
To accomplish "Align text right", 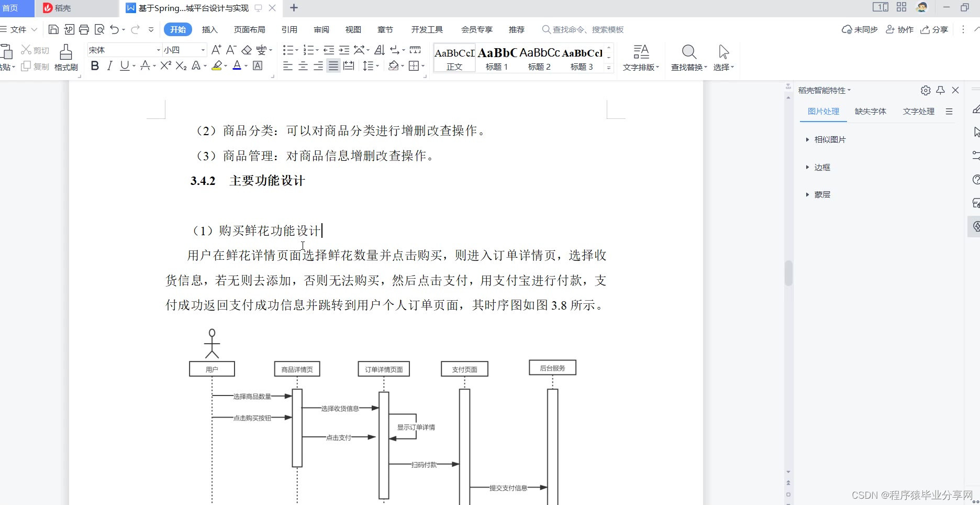I will [318, 65].
